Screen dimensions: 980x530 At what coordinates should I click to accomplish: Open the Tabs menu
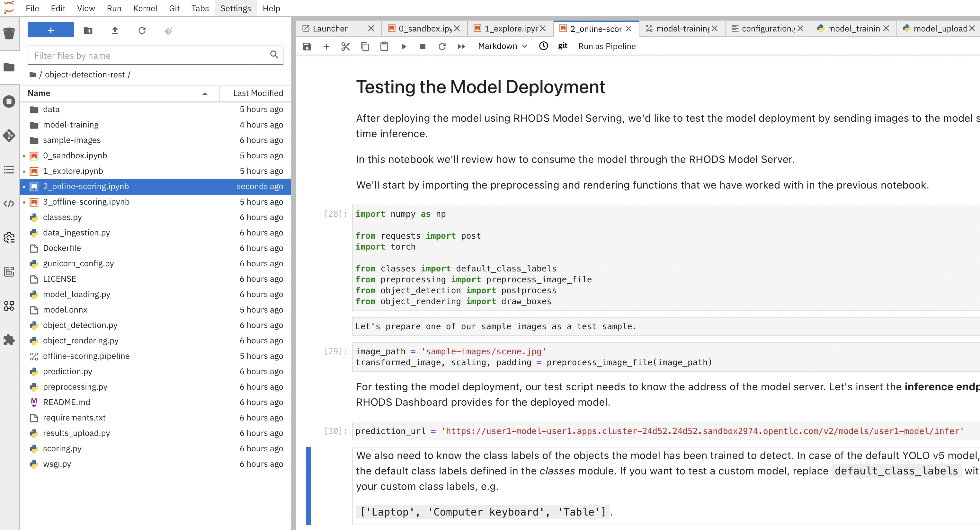click(x=200, y=8)
